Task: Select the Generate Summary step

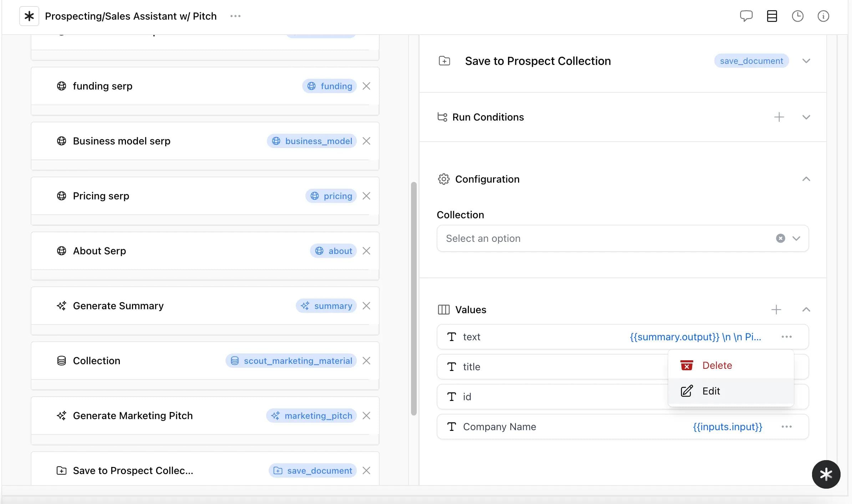Action: tap(205, 306)
